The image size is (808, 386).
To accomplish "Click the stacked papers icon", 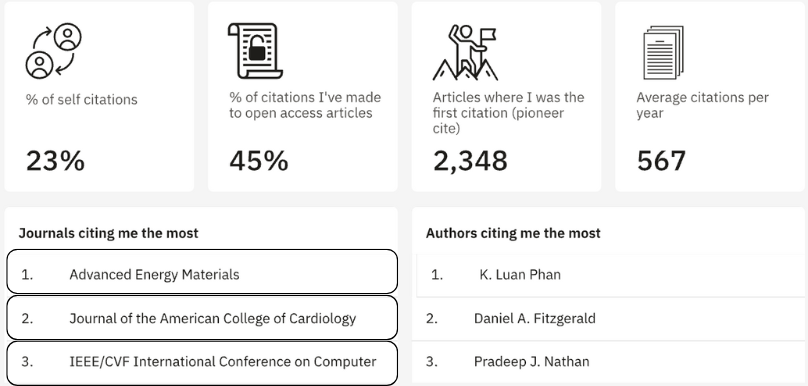I will pos(663,53).
